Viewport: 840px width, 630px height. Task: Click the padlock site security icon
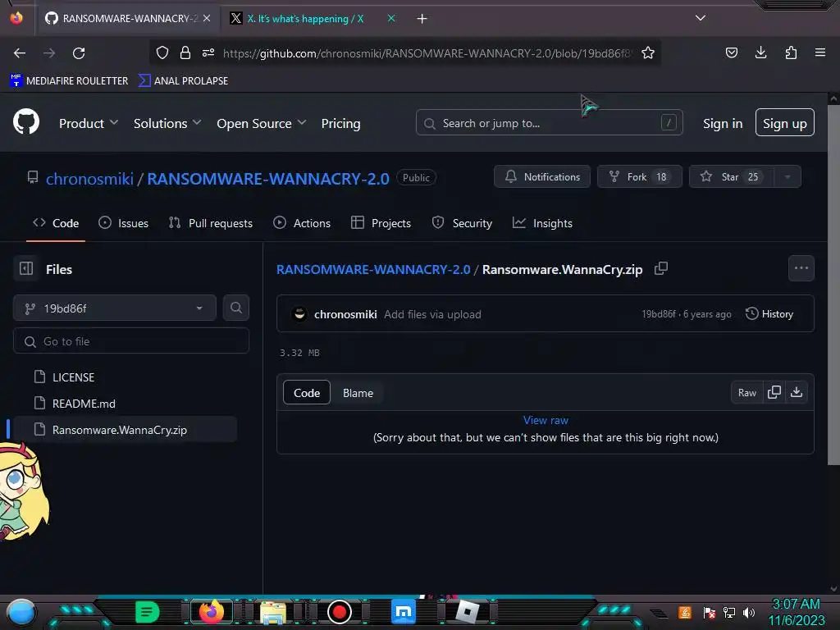tap(185, 52)
